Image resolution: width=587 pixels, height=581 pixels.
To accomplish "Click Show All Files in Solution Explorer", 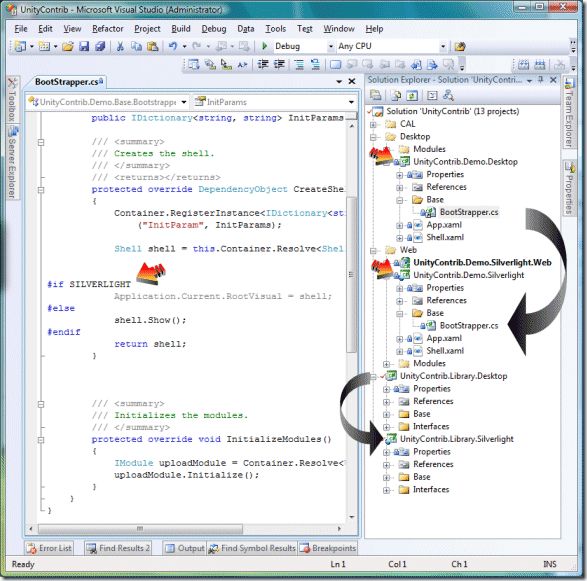I will [396, 95].
